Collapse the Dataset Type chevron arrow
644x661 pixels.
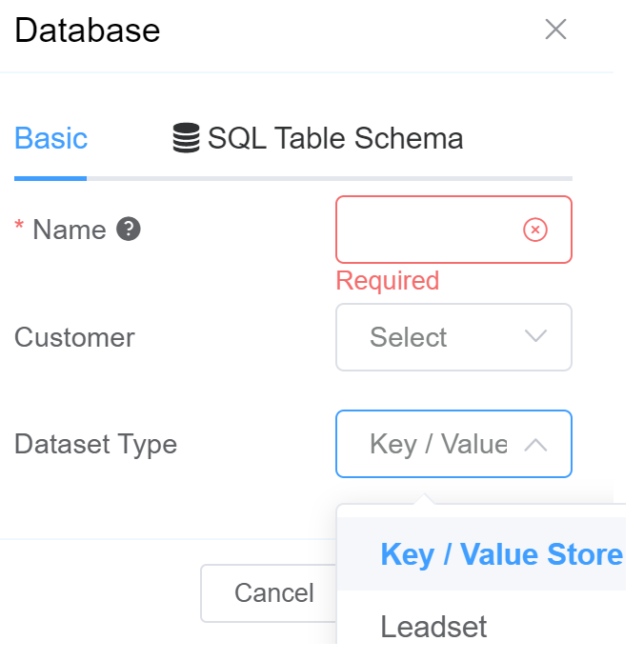pyautogui.click(x=536, y=444)
